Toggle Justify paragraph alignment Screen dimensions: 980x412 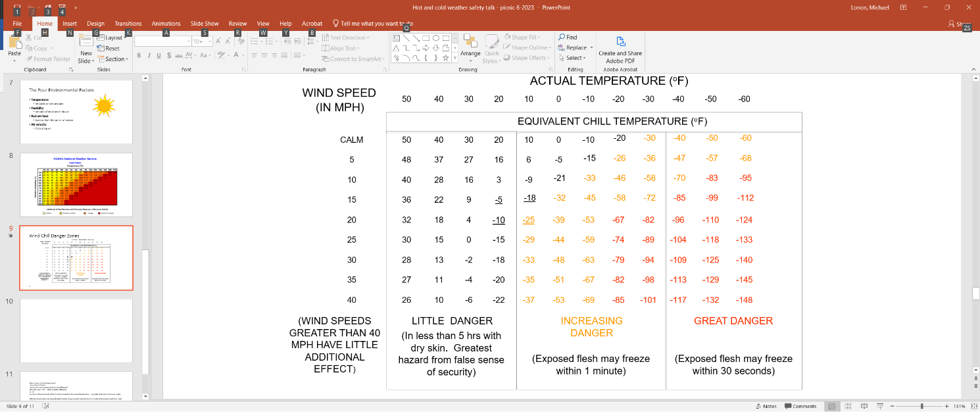point(284,55)
